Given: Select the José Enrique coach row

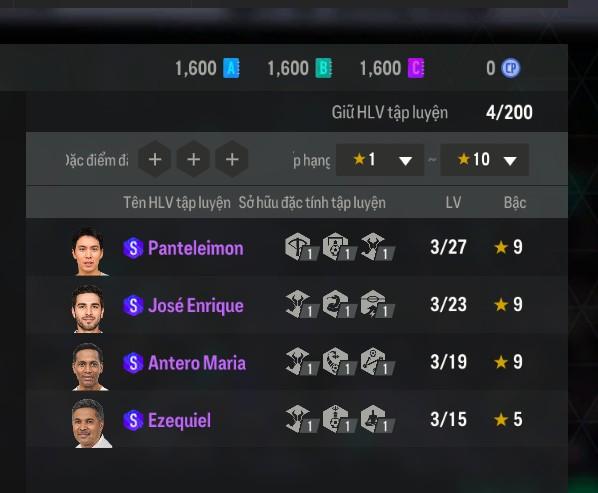Looking at the screenshot, I should (297, 305).
